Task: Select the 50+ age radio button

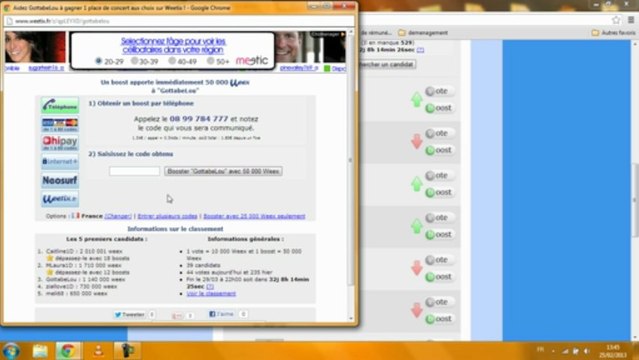Action: point(210,61)
